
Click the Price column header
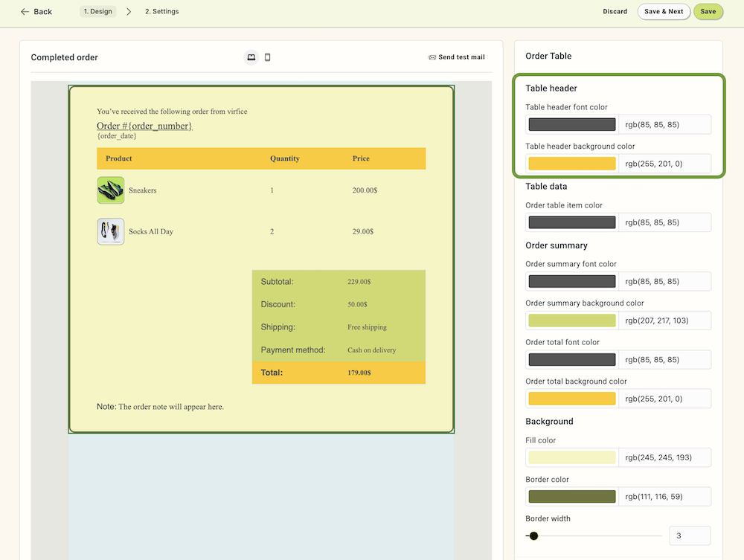pyautogui.click(x=361, y=158)
